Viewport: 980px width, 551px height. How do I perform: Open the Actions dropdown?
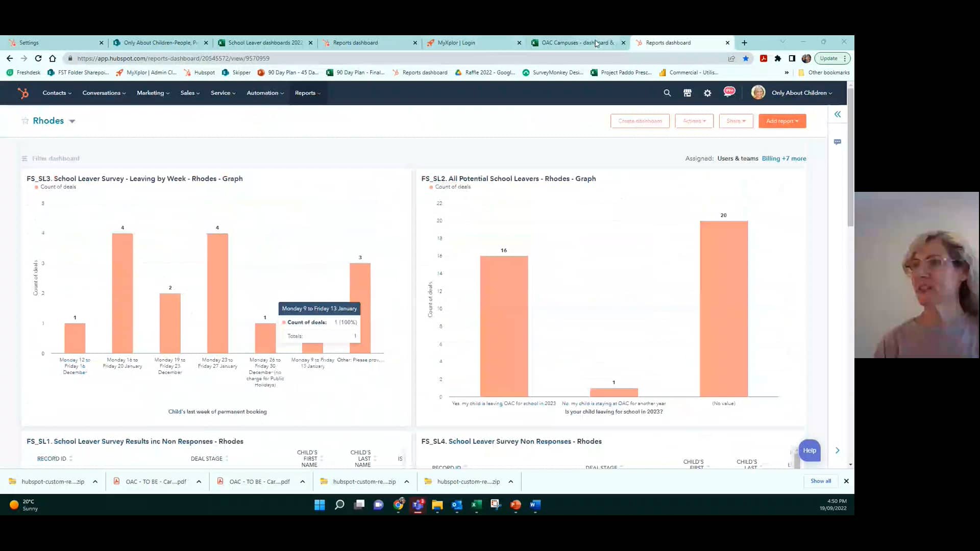tap(694, 121)
